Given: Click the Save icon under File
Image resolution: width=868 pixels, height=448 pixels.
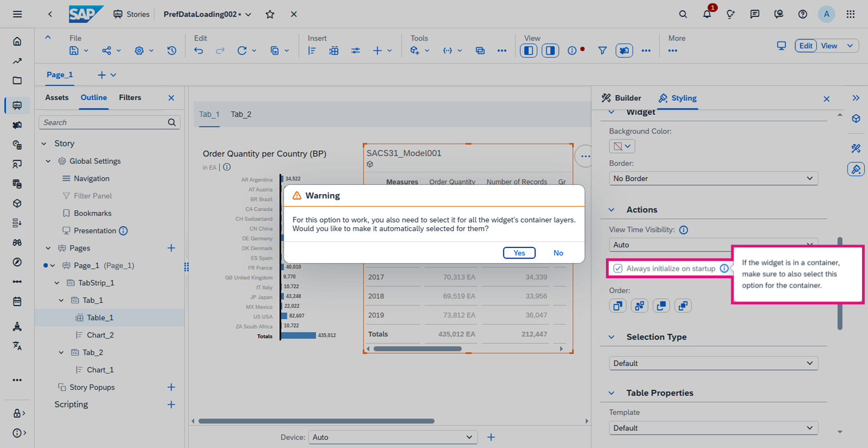Looking at the screenshot, I should coord(74,50).
